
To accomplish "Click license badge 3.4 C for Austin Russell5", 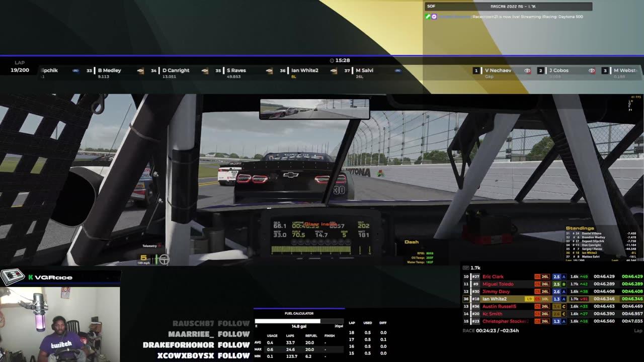I will coord(559,306).
